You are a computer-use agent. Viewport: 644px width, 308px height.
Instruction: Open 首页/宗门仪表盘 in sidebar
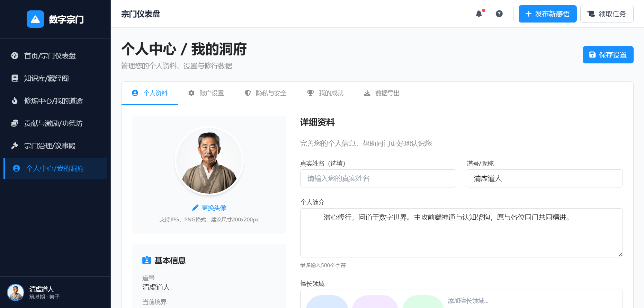click(55, 55)
